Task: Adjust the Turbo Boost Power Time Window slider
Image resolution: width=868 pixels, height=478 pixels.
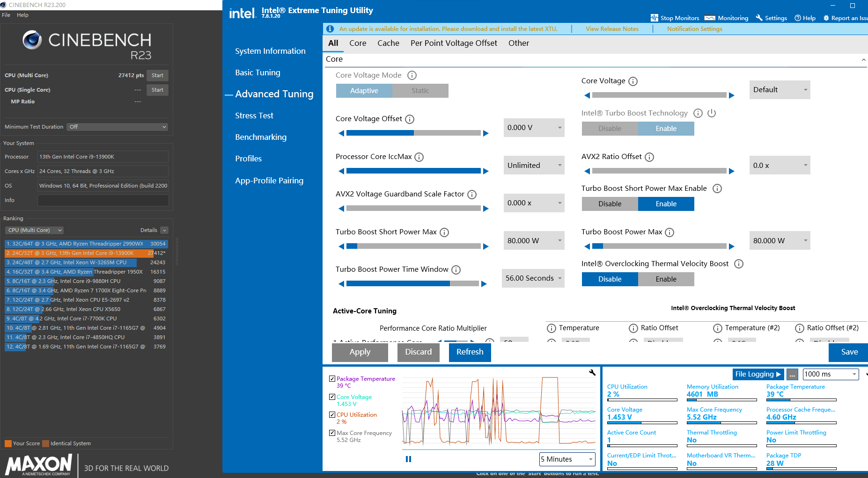Action: click(412, 284)
